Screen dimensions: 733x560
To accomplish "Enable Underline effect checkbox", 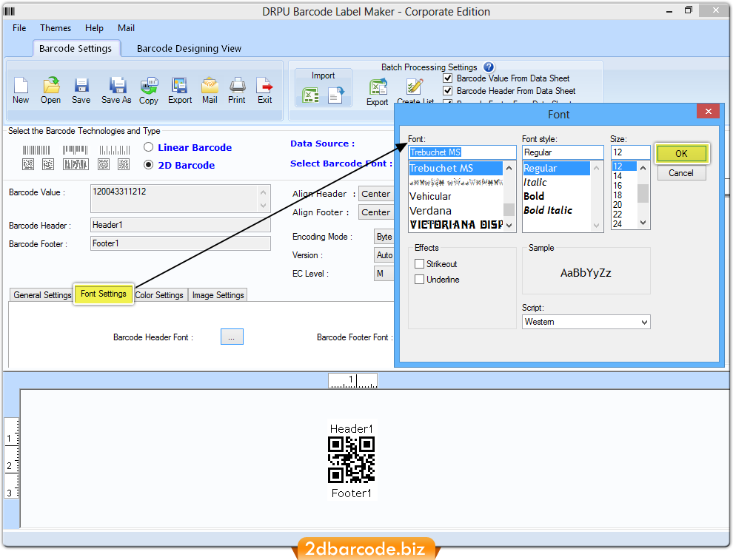I will coord(419,280).
